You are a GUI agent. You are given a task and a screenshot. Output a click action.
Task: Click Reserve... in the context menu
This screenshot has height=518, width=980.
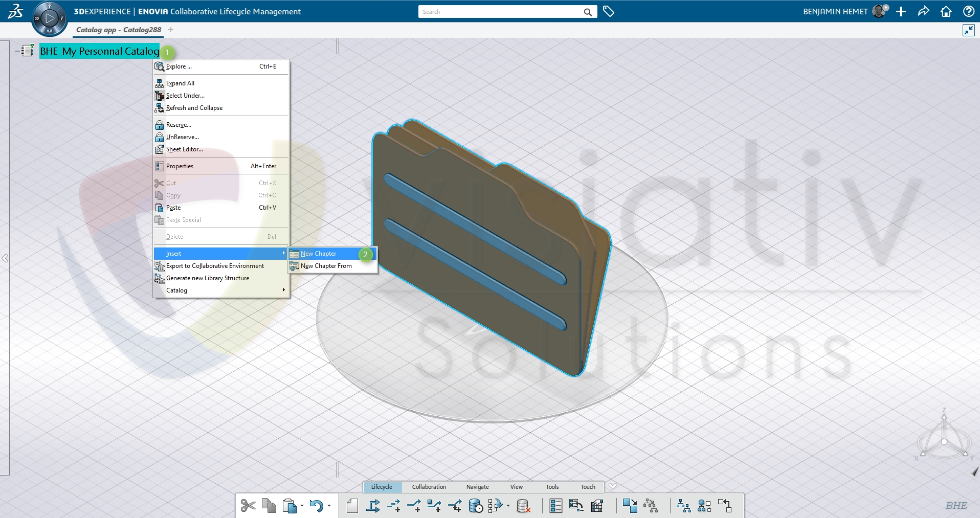point(220,125)
